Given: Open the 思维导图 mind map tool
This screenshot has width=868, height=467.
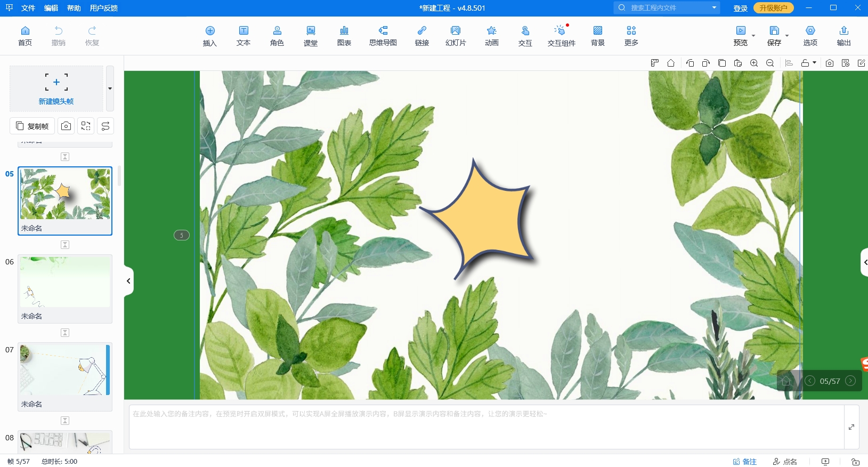Looking at the screenshot, I should [x=383, y=36].
